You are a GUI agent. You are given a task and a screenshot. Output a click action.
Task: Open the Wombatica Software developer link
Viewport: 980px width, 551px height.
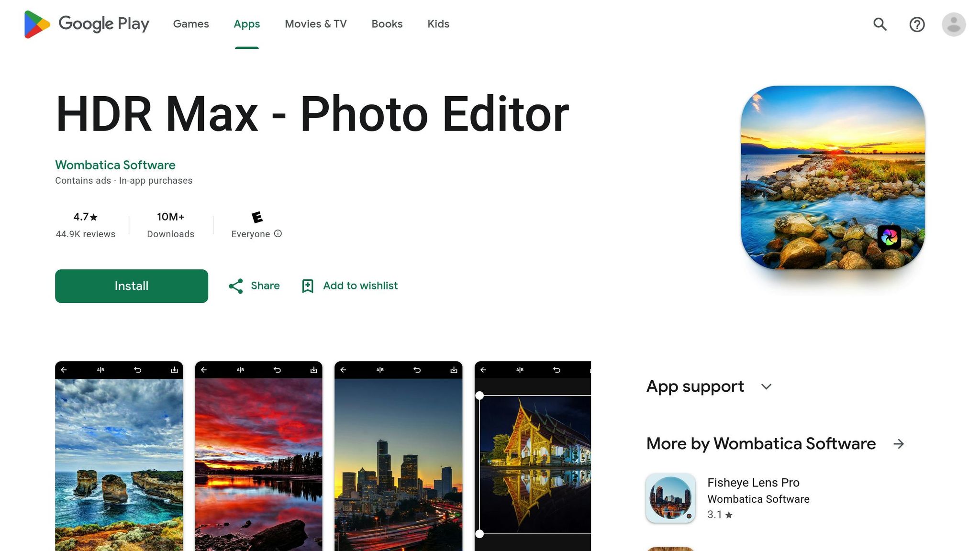coord(115,165)
